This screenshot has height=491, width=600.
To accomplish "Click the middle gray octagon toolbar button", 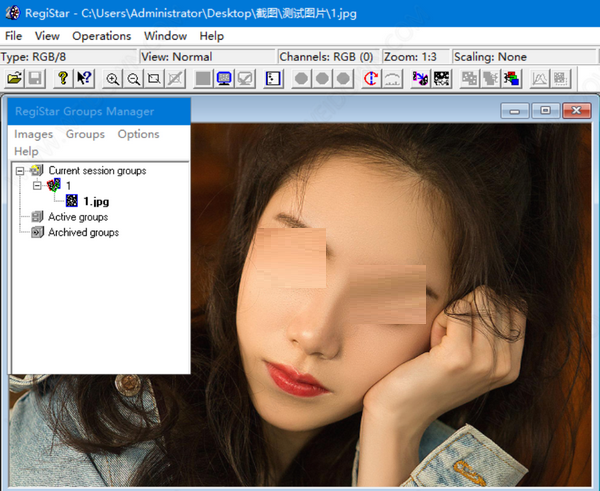I will pos(322,79).
